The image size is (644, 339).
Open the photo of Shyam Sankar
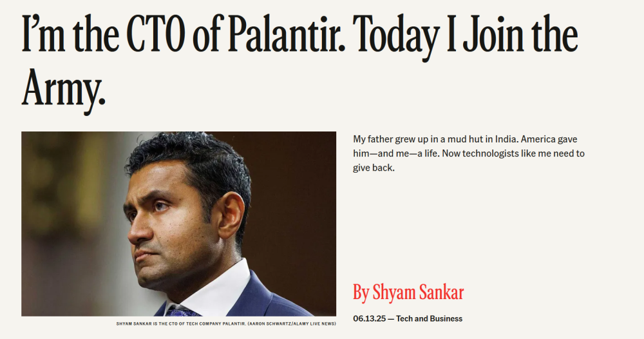pyautogui.click(x=178, y=224)
